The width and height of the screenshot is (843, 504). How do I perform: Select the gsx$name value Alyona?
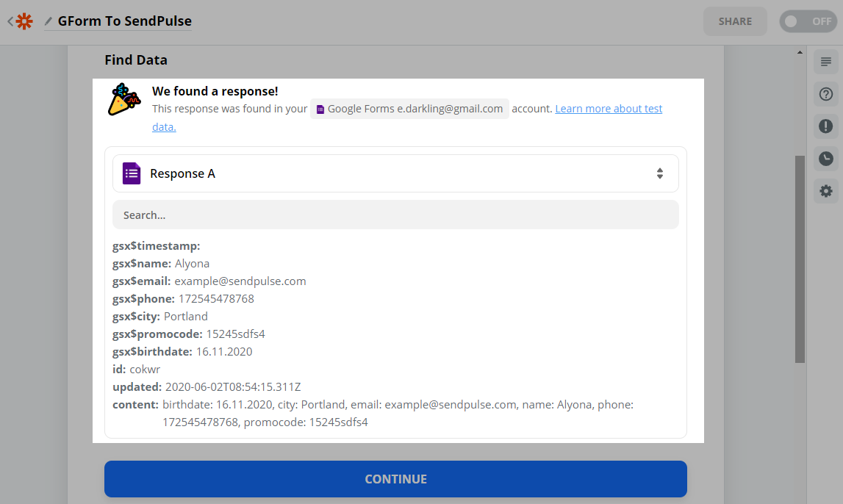192,264
